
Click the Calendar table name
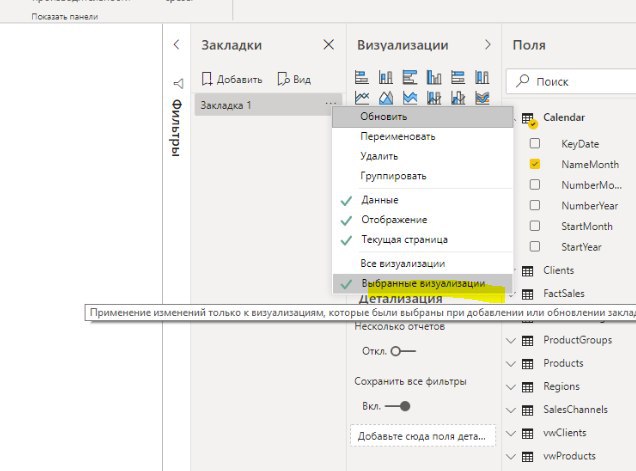[564, 118]
